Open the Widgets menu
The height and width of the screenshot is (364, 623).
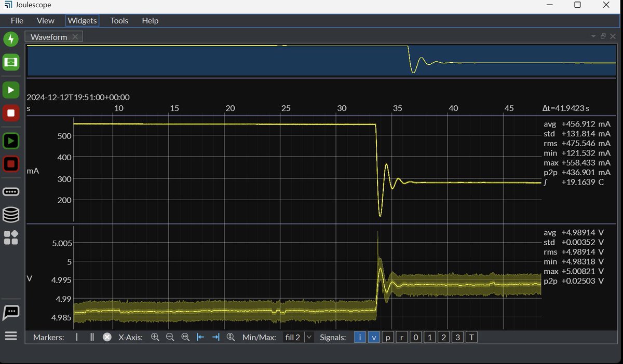(x=82, y=21)
